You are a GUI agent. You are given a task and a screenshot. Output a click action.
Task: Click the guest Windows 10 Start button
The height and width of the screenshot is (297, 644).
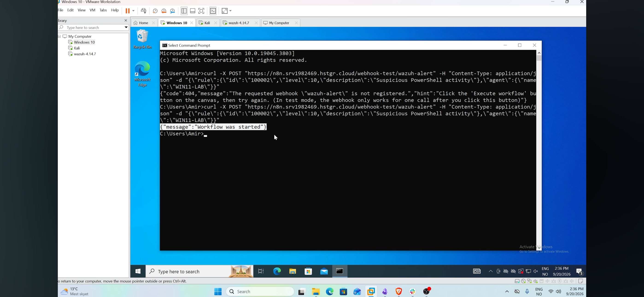click(138, 271)
